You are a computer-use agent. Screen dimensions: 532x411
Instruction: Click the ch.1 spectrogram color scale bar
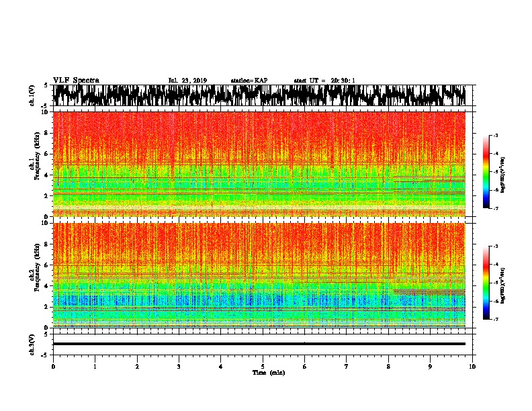pyautogui.click(x=486, y=172)
